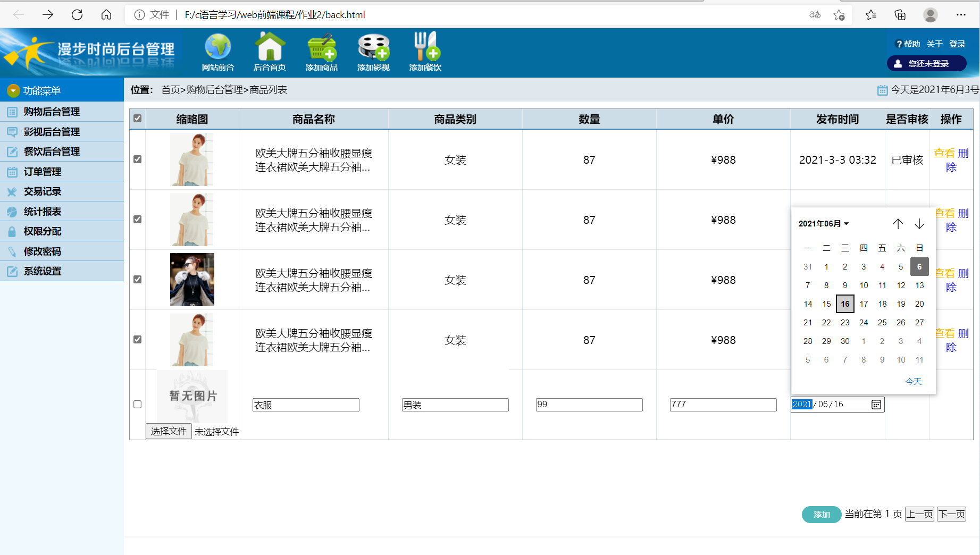Uncheck the select-all checkbox in the table header
980x555 pixels.
(x=137, y=119)
